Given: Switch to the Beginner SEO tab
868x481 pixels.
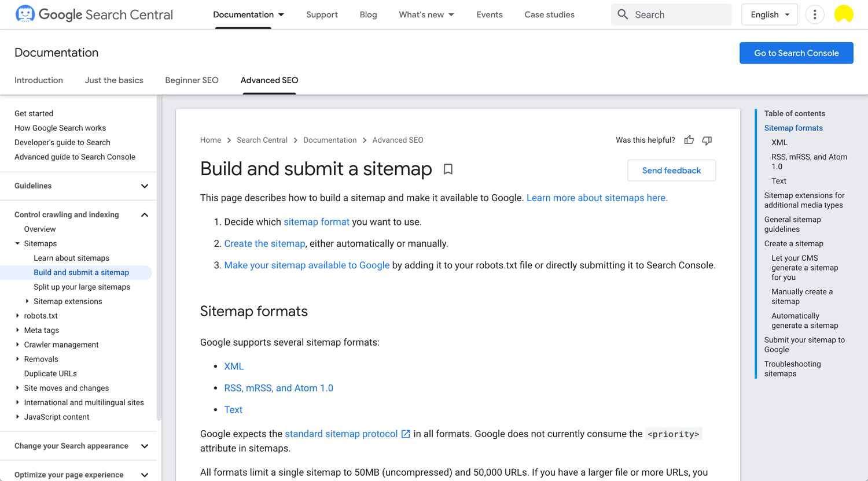Looking at the screenshot, I should pos(192,80).
